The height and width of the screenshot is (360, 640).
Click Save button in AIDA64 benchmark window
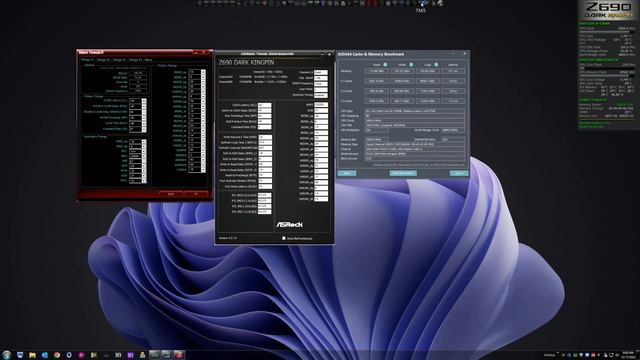[x=347, y=173]
